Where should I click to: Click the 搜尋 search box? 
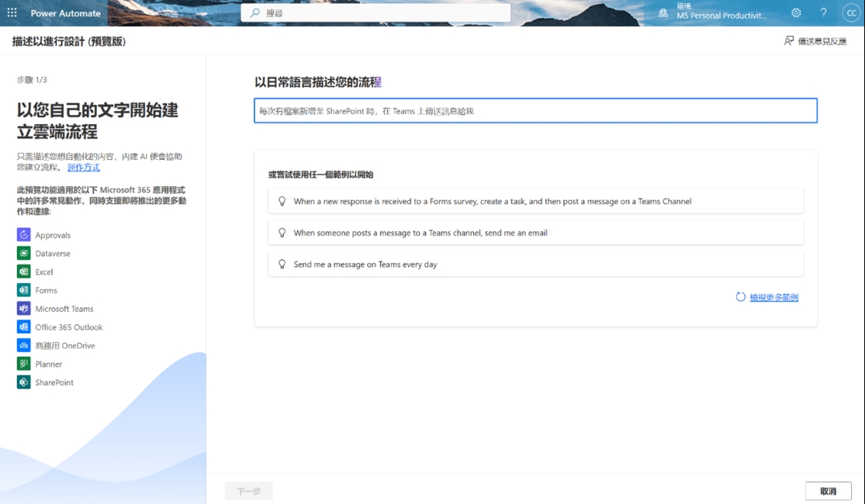375,13
